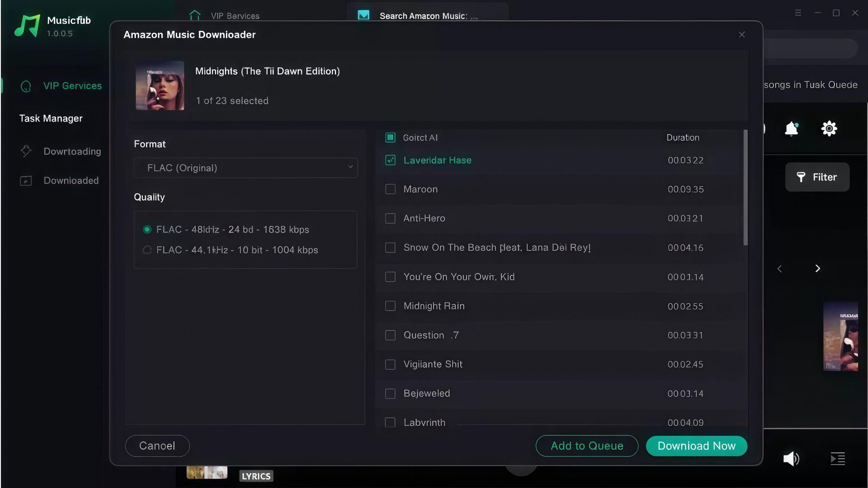
Task: Click the VIP Services sidebar icon
Action: point(26,86)
